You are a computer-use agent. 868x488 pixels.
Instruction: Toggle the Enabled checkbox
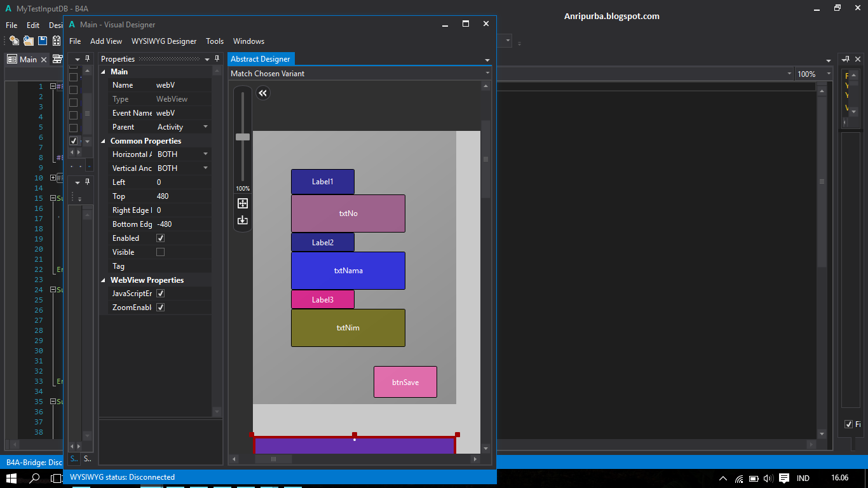[x=161, y=238]
